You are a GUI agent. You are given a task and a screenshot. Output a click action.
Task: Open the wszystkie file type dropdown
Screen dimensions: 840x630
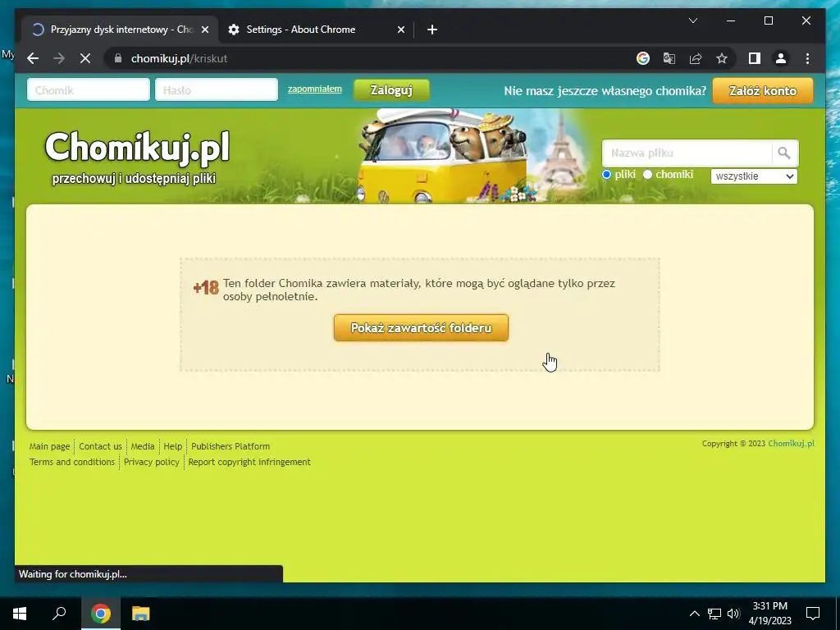point(754,176)
